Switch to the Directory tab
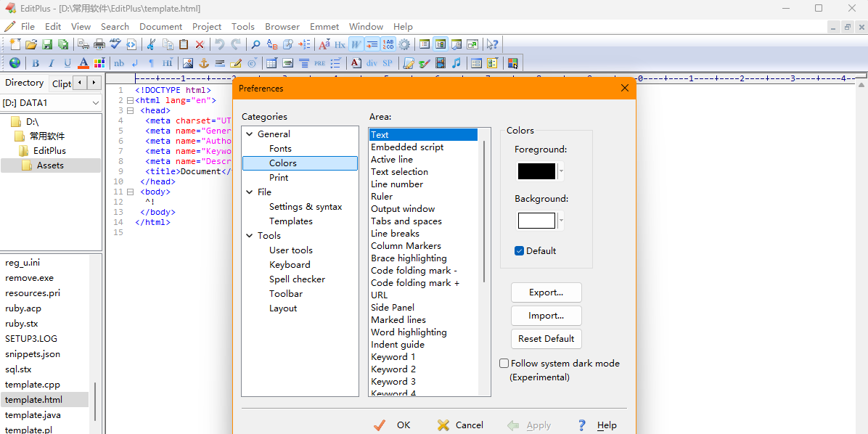Screen dimensions: 868x434 [25, 83]
